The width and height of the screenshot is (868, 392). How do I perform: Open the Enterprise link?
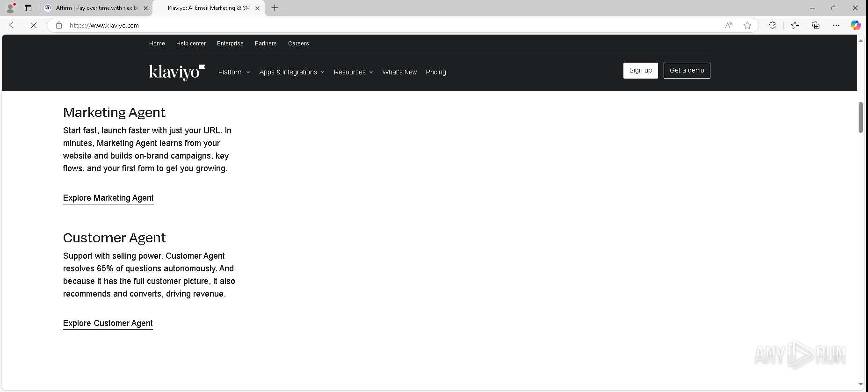230,44
